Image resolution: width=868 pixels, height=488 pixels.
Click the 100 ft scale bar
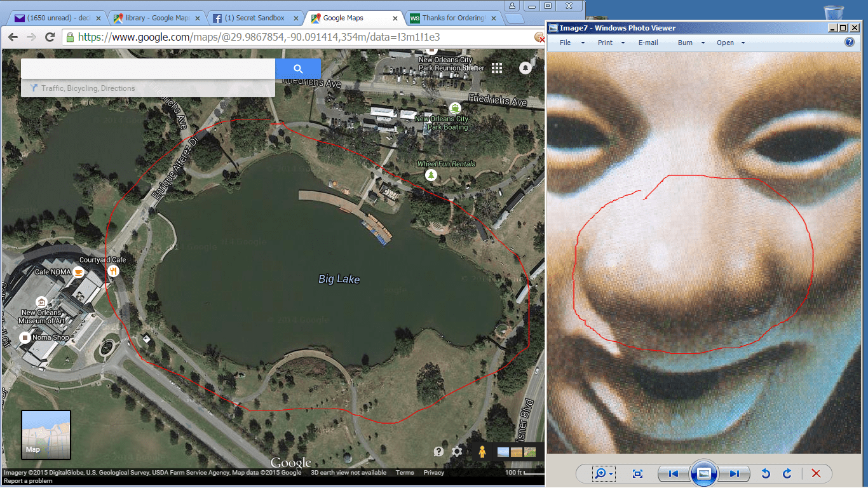point(524,473)
